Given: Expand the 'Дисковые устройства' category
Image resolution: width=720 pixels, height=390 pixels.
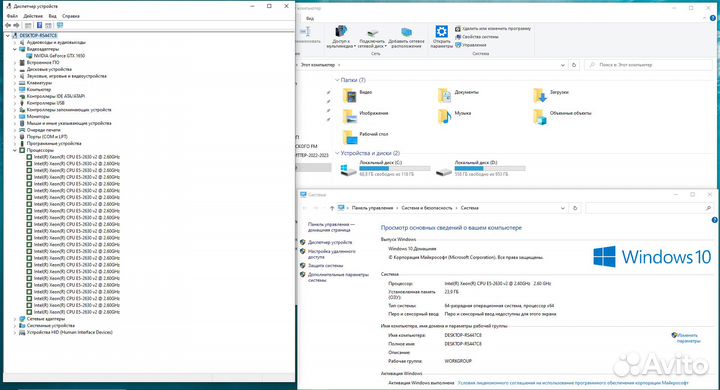Looking at the screenshot, I should click(x=15, y=69).
